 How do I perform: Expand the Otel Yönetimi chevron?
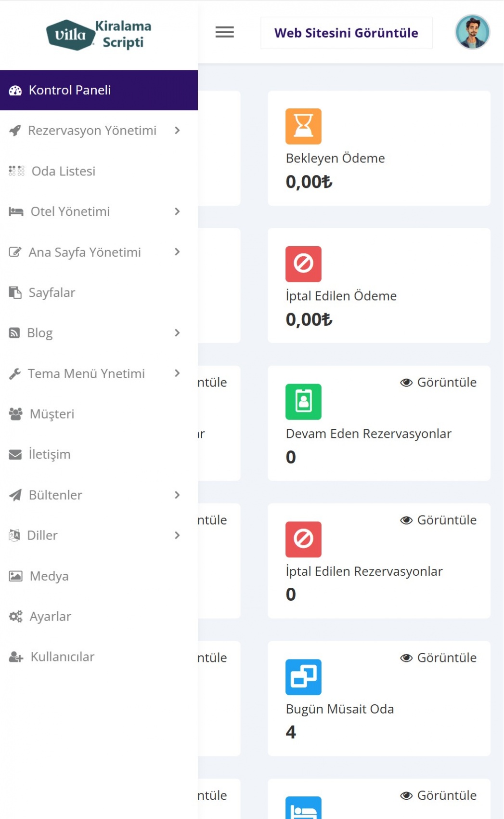pos(177,211)
